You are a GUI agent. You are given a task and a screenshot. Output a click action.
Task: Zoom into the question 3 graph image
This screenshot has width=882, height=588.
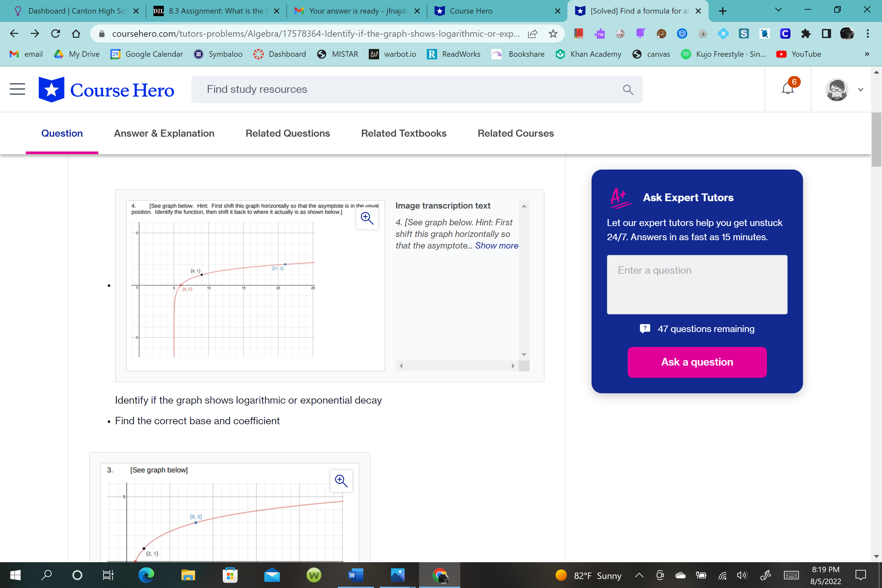[341, 481]
